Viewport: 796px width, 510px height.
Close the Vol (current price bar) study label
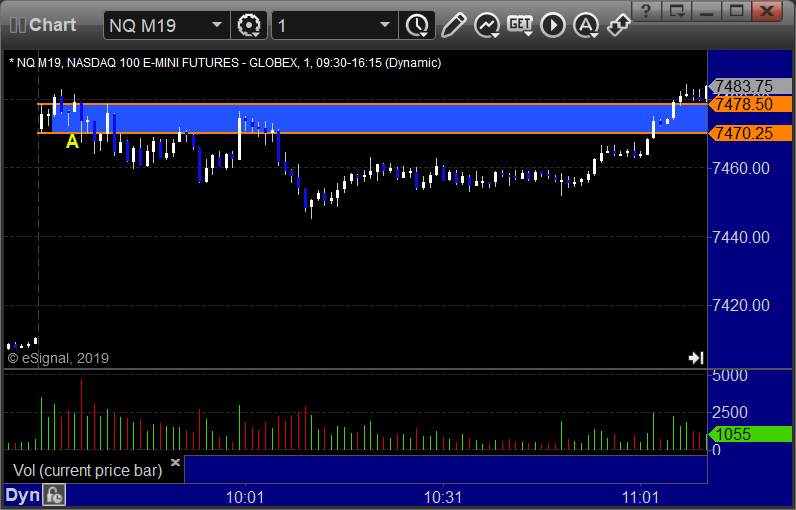click(x=175, y=462)
